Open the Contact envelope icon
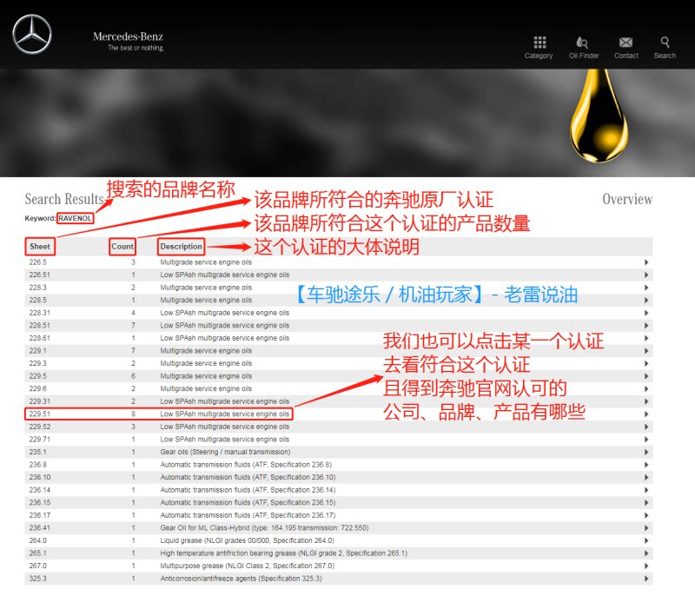Viewport: 695px width, 616px height. (625, 43)
